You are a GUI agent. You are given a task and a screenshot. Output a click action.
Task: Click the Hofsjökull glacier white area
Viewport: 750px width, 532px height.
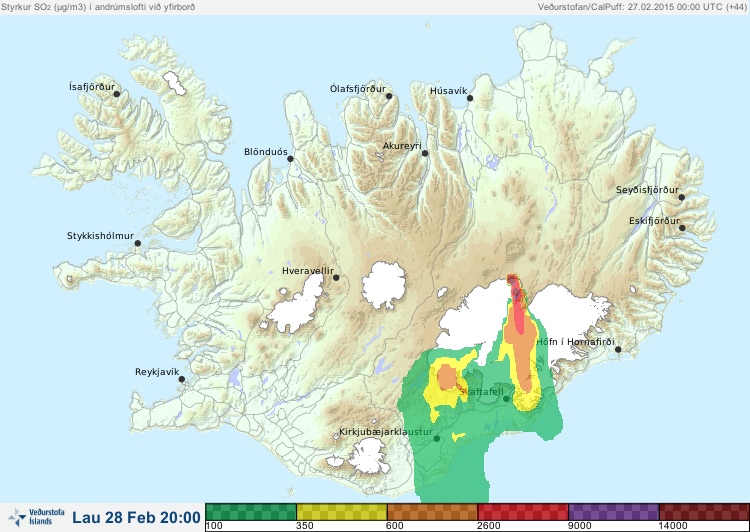384,285
